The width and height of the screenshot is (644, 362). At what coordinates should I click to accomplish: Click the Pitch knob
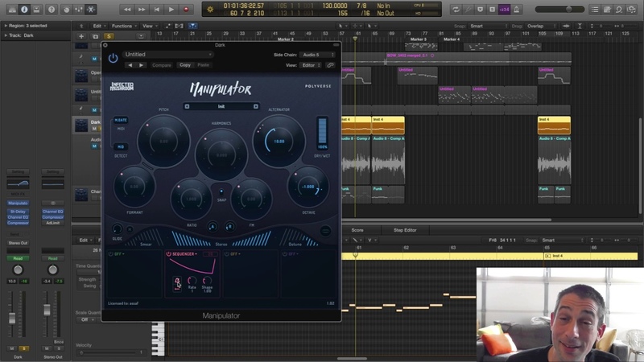164,141
